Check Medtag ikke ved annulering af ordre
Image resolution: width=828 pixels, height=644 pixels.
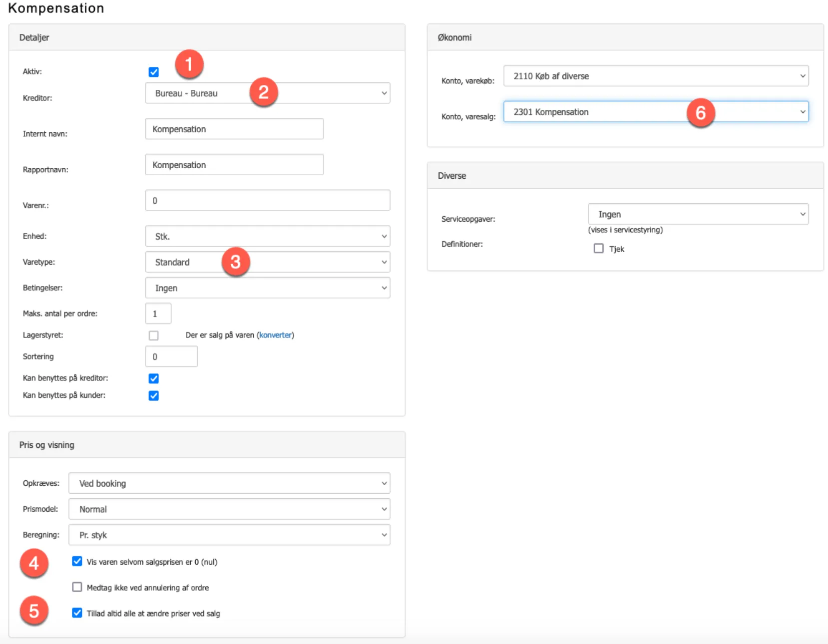point(77,587)
